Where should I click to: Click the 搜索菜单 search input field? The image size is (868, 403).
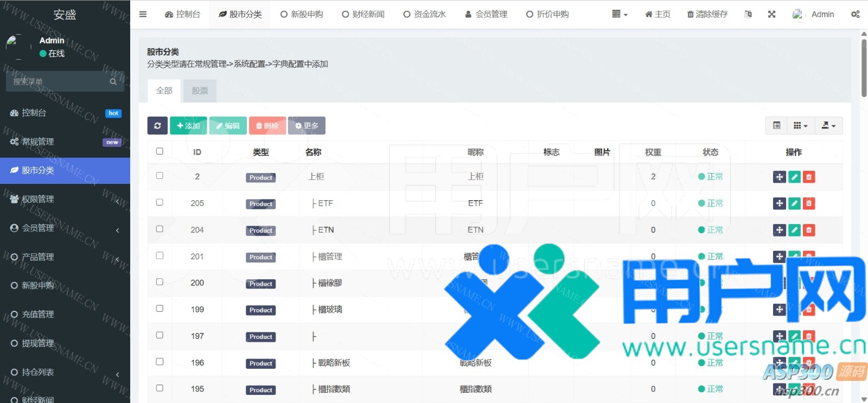57,82
